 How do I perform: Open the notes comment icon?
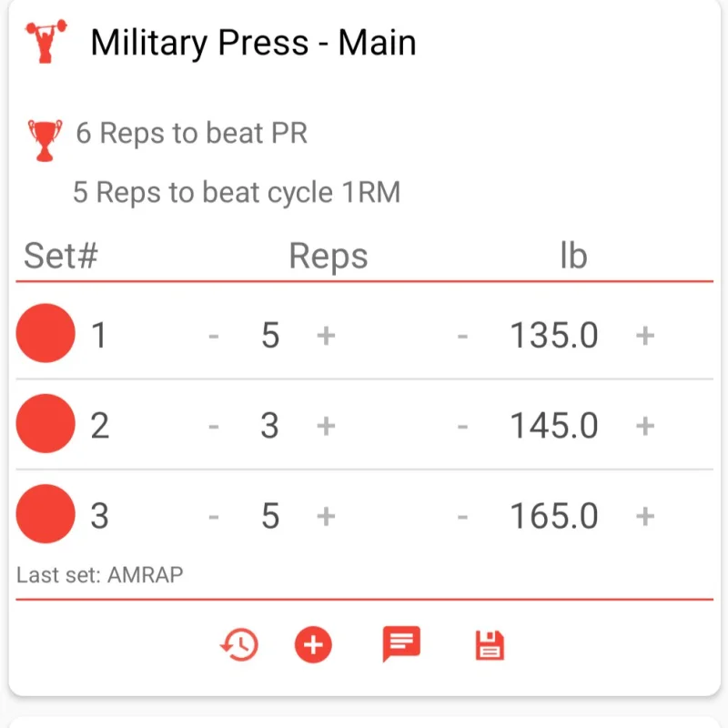tap(401, 643)
